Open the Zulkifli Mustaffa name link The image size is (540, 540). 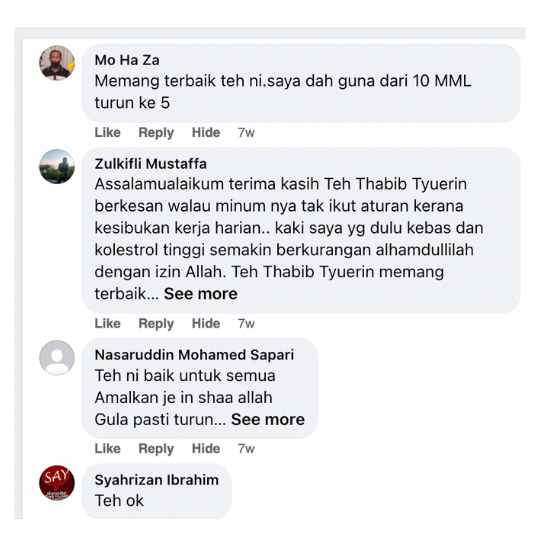click(150, 164)
